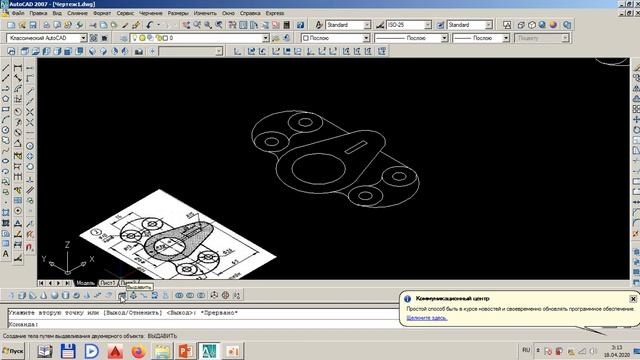This screenshot has height=360, width=640.
Task: Expand the Undo history dropdown arrow
Action: 158,25
